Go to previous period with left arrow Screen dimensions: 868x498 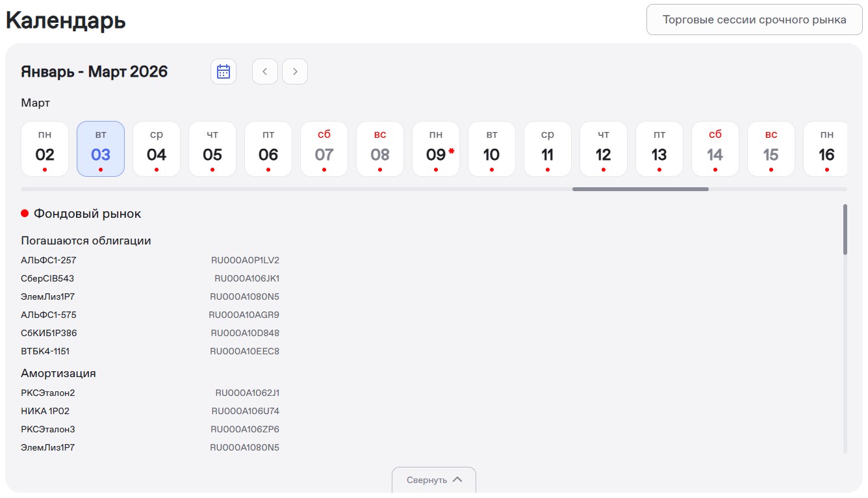265,72
